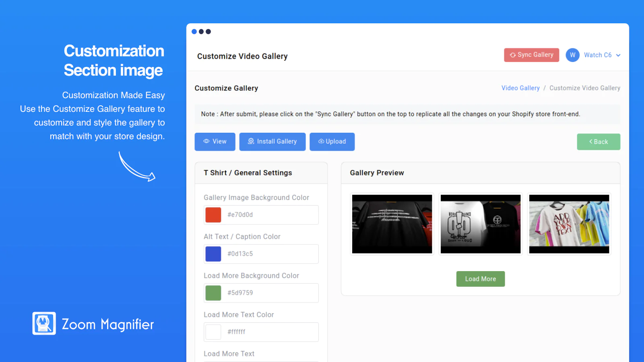Click the Gallery Image Background Color label

pos(256,197)
